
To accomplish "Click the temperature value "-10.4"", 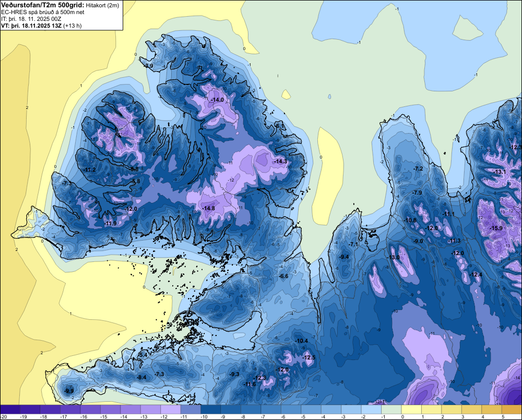I will tap(302, 341).
